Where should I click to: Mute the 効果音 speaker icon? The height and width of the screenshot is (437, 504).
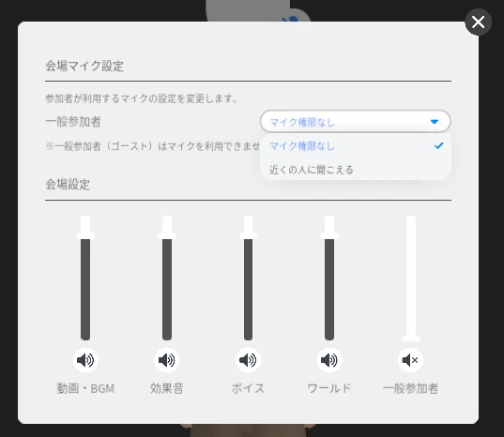point(166,360)
